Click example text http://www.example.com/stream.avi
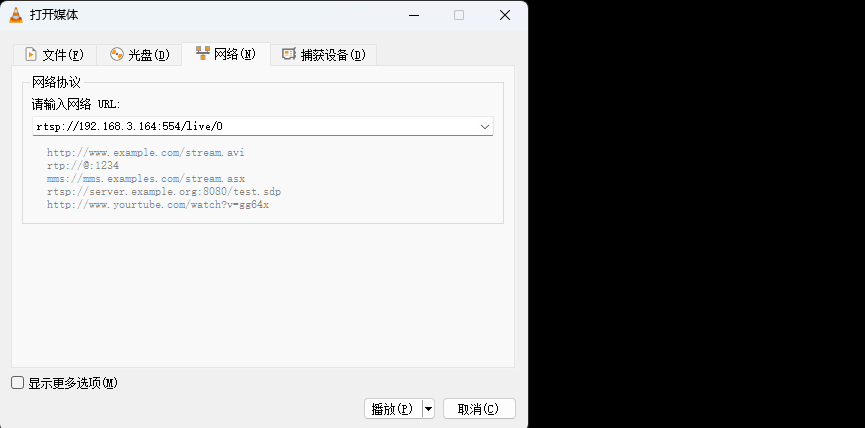The image size is (865, 428). (146, 153)
